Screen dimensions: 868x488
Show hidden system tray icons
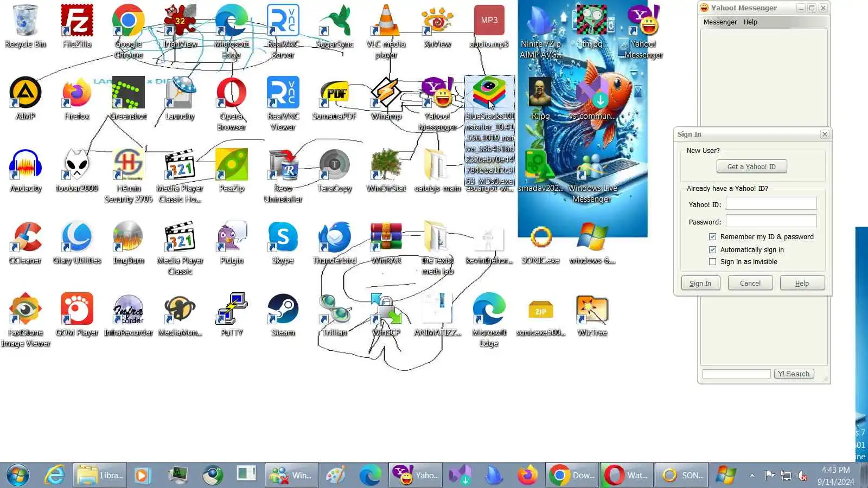[x=752, y=476]
